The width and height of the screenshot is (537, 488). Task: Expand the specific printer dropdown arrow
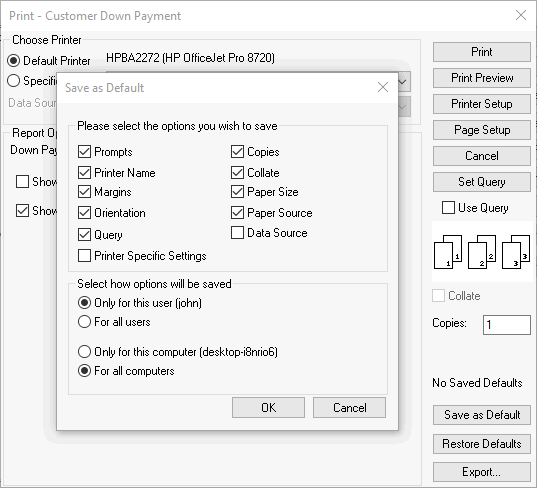pos(403,82)
